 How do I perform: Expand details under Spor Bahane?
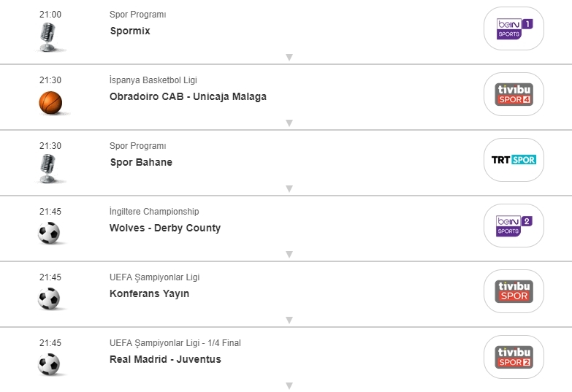point(289,188)
